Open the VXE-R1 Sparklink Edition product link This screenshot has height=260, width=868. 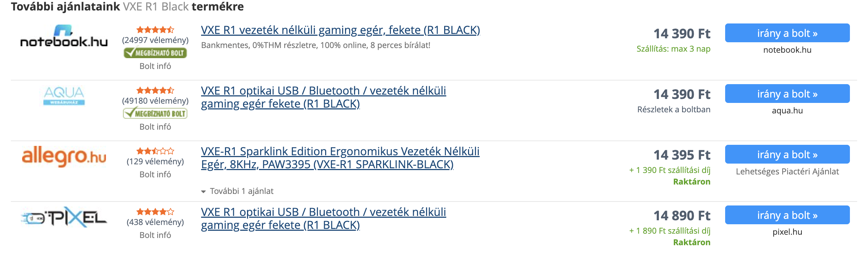(340, 158)
